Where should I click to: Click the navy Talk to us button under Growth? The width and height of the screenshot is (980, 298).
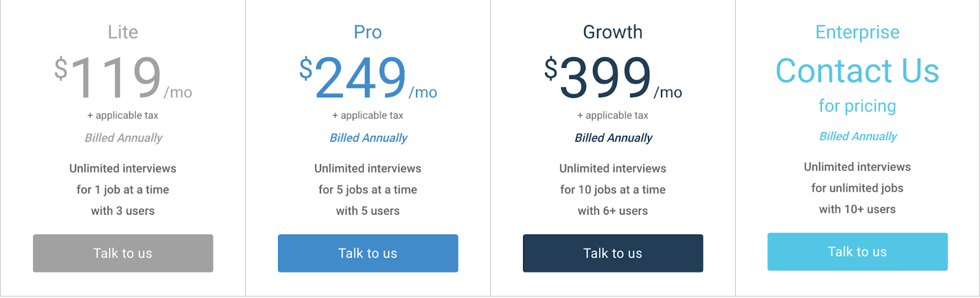pyautogui.click(x=613, y=253)
